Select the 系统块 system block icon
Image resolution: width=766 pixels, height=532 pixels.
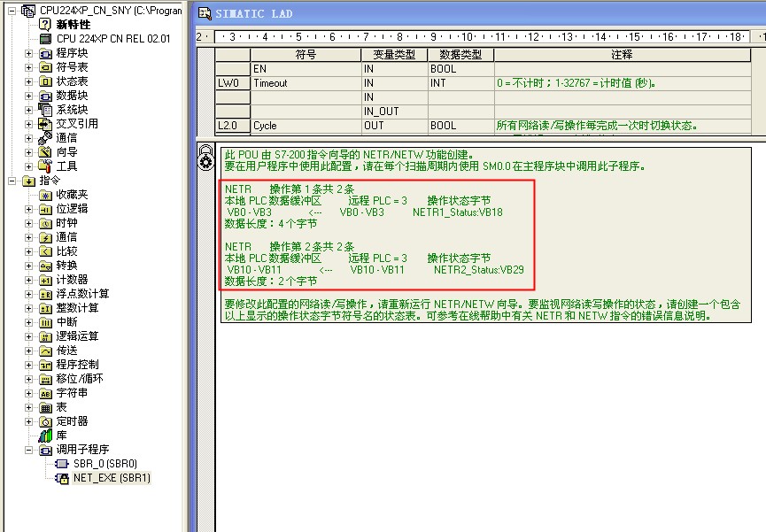click(45, 110)
